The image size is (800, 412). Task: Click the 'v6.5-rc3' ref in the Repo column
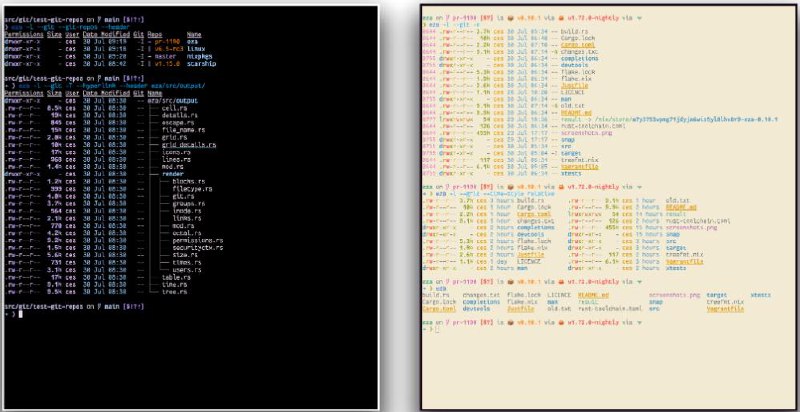tap(168, 49)
